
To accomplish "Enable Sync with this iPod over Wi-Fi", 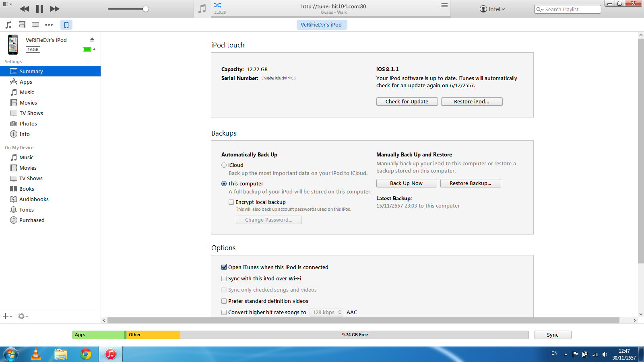I will pos(224,278).
